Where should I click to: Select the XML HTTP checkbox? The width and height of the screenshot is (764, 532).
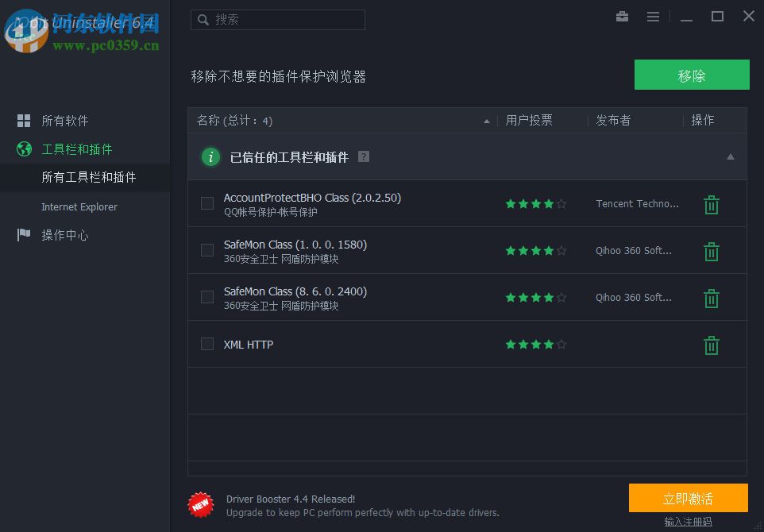(x=206, y=345)
